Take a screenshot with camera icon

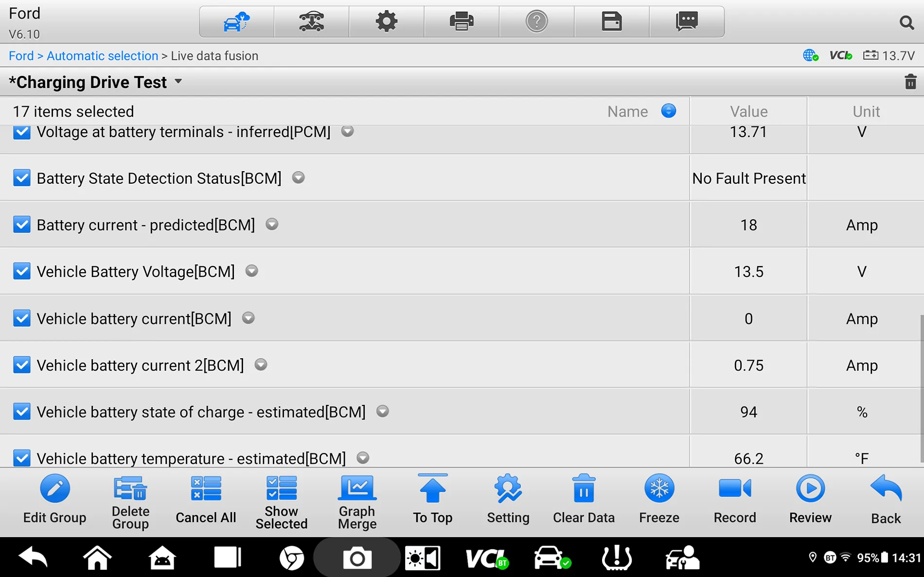tap(357, 558)
